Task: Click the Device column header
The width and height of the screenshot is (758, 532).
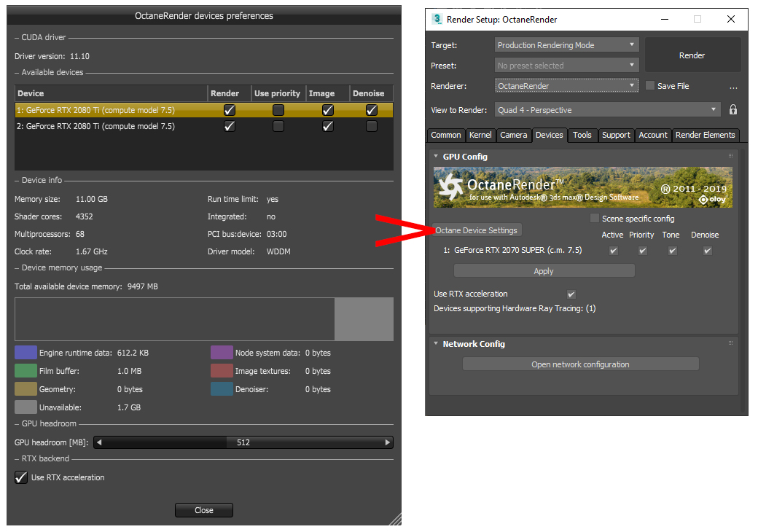Action: (112, 93)
